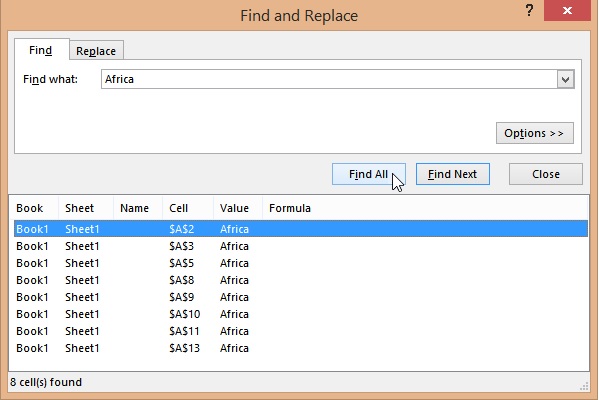
Task: Select the result row for cell $A$5
Action: pyautogui.click(x=301, y=263)
